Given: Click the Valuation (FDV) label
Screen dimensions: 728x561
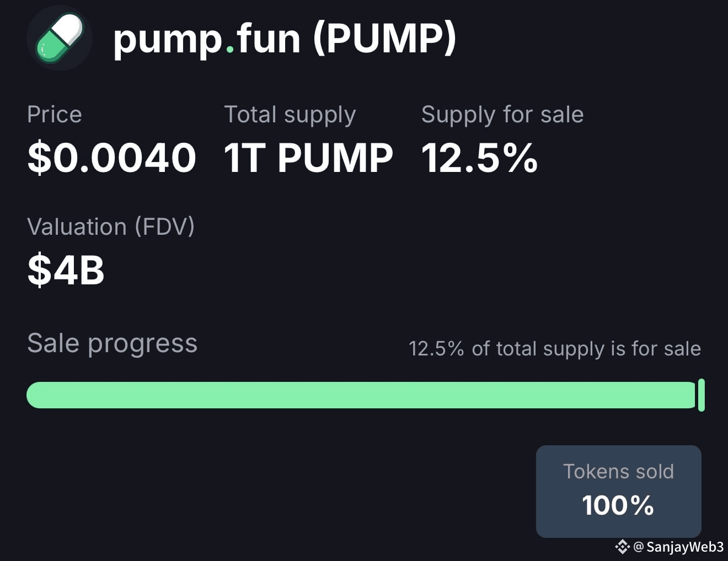Looking at the screenshot, I should (x=111, y=226).
